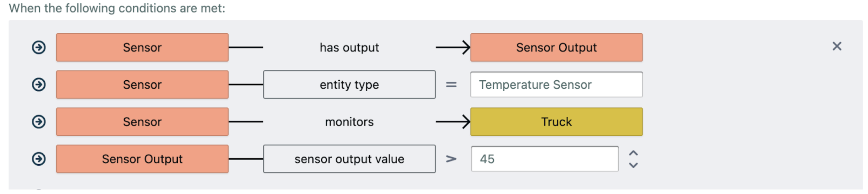Screen dimensions: 868x194
Task: Open the sensor output value property selector
Action: coord(349,159)
